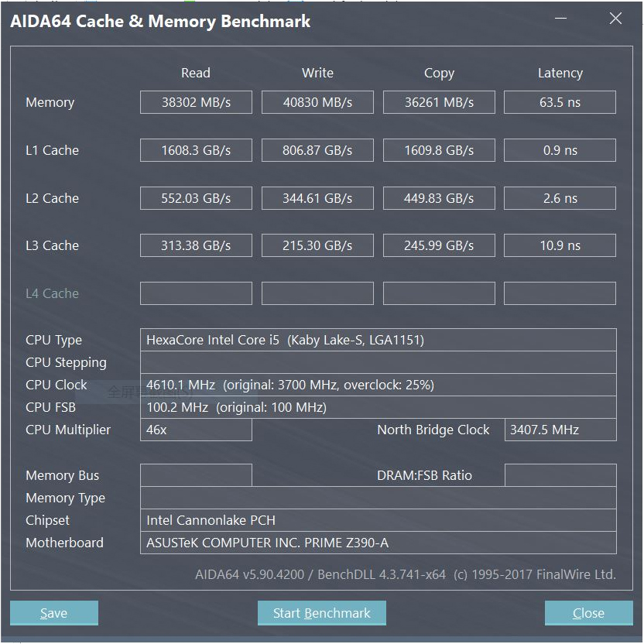644x644 pixels.
Task: Click the L3 Cache Latency value
Action: point(560,245)
